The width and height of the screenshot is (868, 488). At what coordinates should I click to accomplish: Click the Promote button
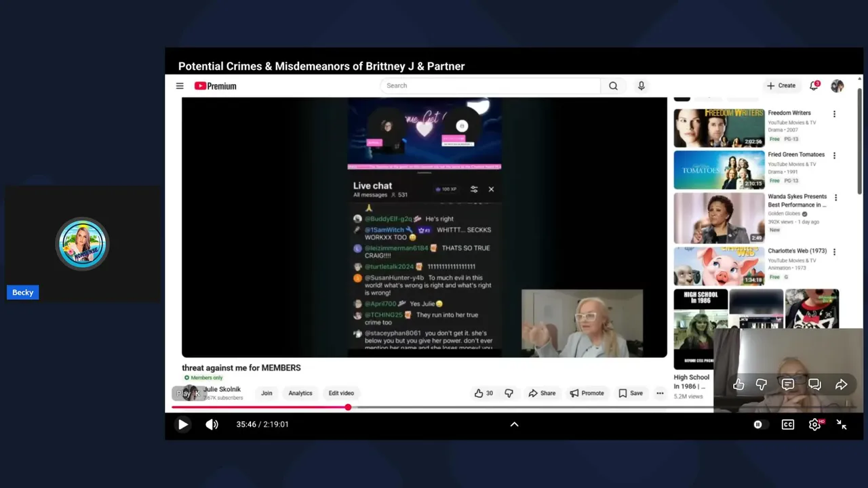tap(587, 393)
